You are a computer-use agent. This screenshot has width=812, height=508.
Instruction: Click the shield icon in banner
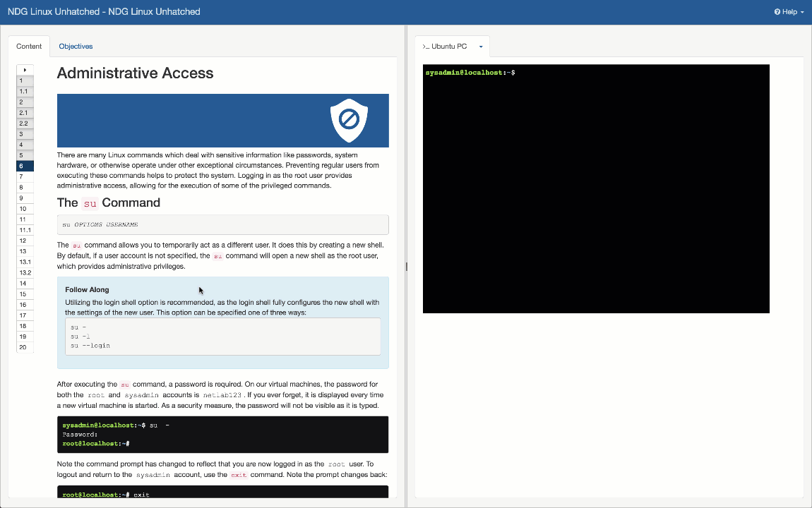[x=349, y=121]
